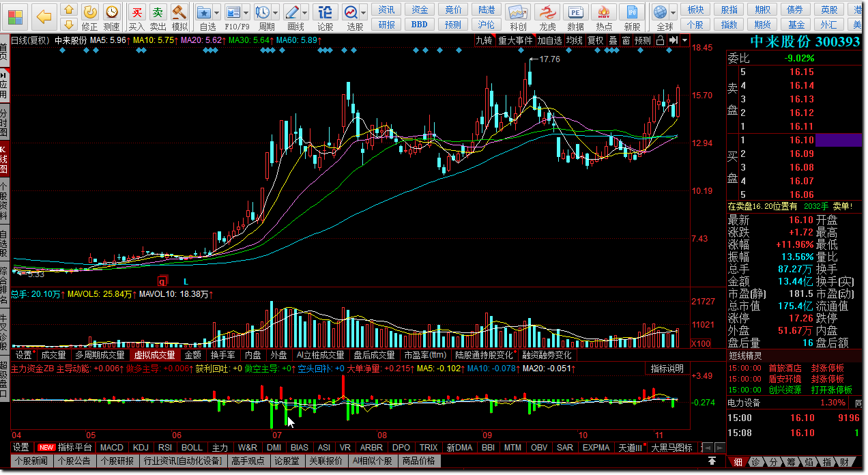Open the 数据 PE icon

click(x=575, y=12)
